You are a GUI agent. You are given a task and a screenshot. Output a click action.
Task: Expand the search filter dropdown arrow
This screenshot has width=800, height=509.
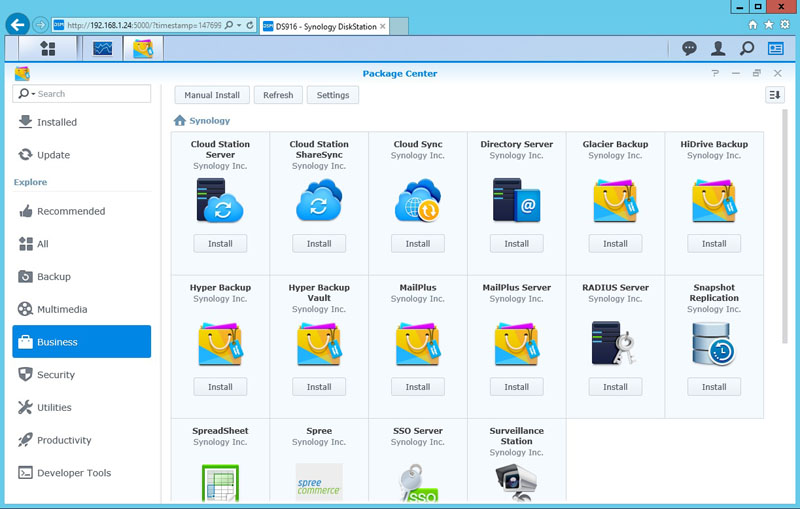(33, 94)
